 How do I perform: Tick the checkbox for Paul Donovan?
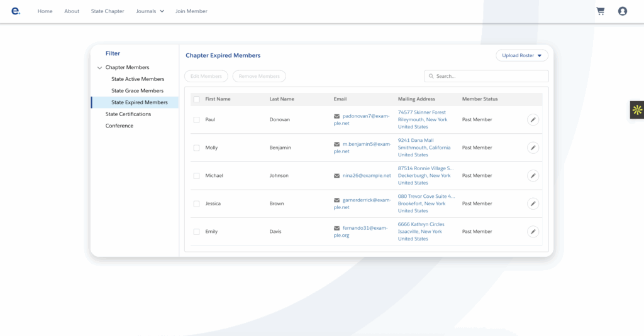(197, 119)
